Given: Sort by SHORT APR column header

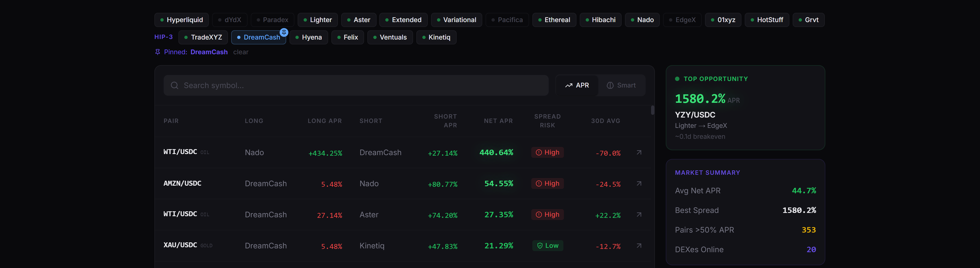Looking at the screenshot, I should [445, 121].
